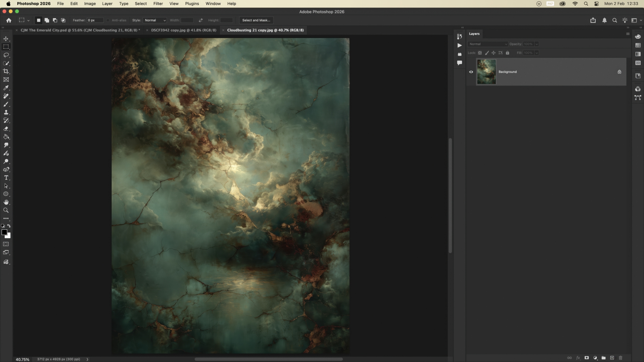This screenshot has width=644, height=362.
Task: Select the Move tool
Action: click(x=6, y=39)
